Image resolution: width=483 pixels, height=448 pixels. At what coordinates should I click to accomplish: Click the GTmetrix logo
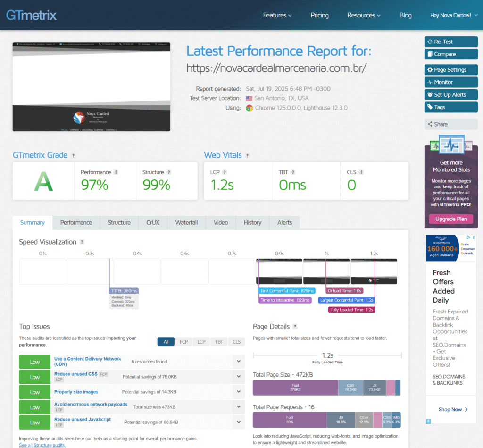[x=31, y=15]
